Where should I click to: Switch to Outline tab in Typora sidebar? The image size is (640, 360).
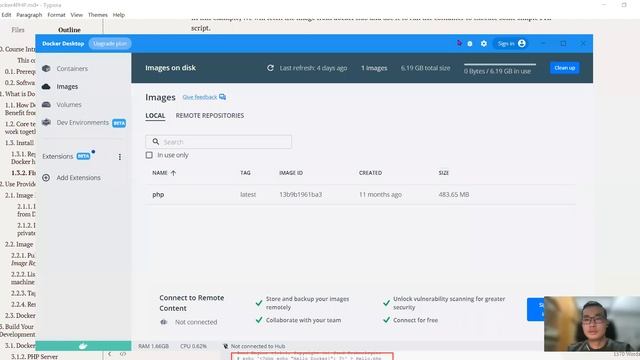click(x=69, y=30)
